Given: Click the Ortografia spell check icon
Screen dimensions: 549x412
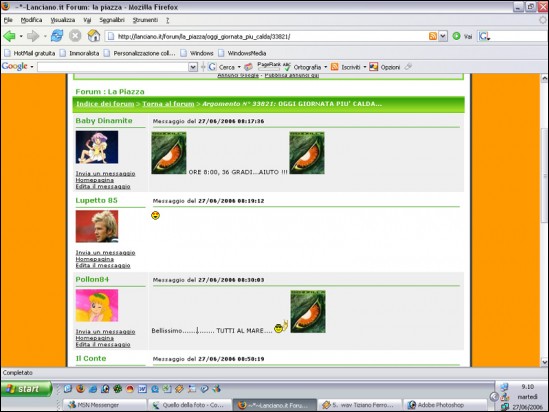Looking at the screenshot, I should point(287,67).
